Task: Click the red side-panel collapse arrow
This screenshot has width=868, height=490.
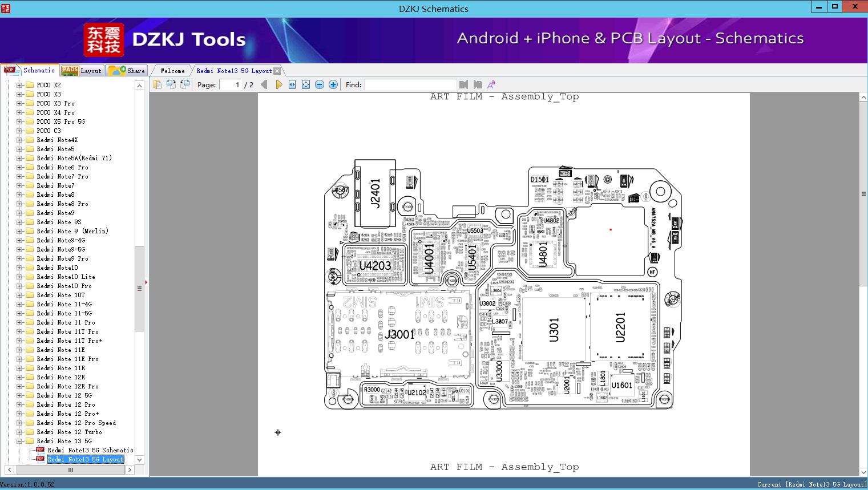Action: (147, 282)
